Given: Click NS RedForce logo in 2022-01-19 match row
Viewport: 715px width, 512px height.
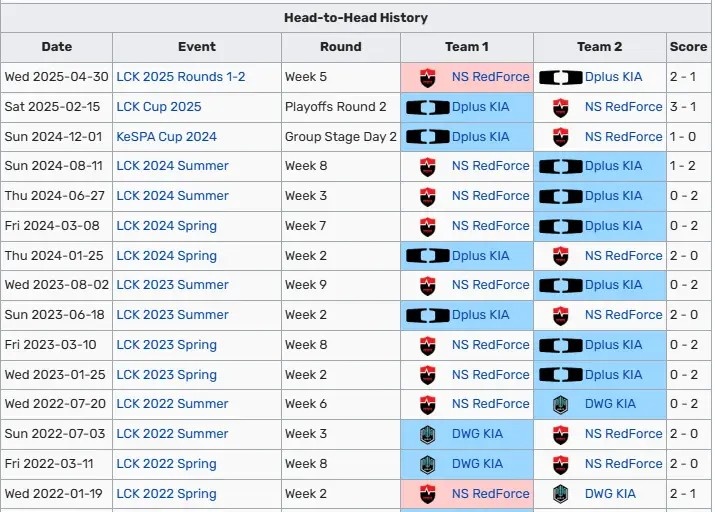Looking at the screenshot, I should [428, 494].
